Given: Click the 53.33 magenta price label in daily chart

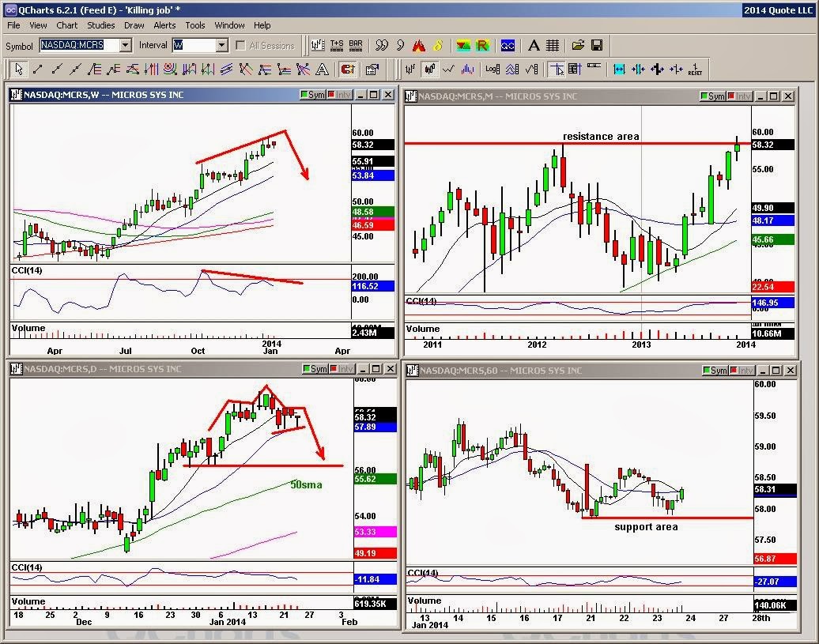Looking at the screenshot, I should 375,532.
